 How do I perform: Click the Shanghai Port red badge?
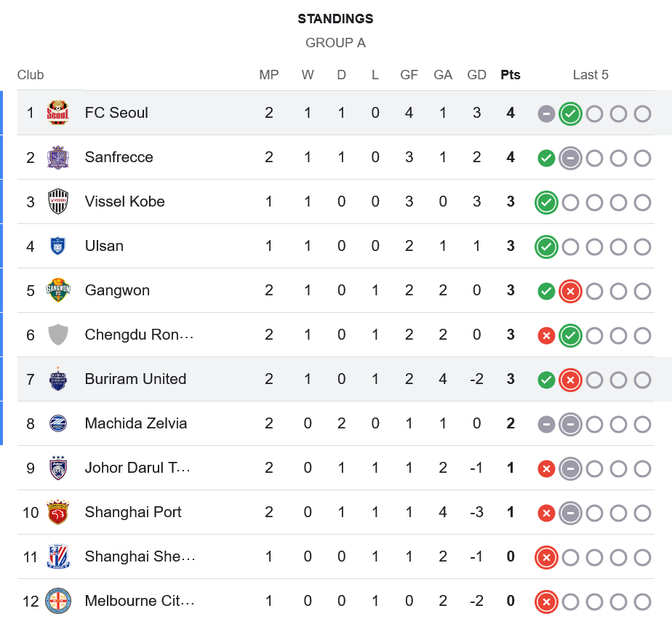pos(58,512)
